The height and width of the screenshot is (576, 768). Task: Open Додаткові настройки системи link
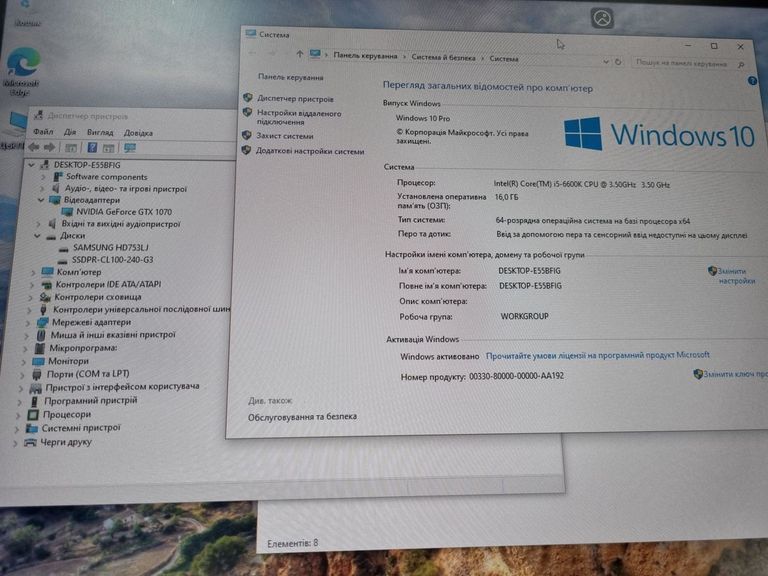310,151
